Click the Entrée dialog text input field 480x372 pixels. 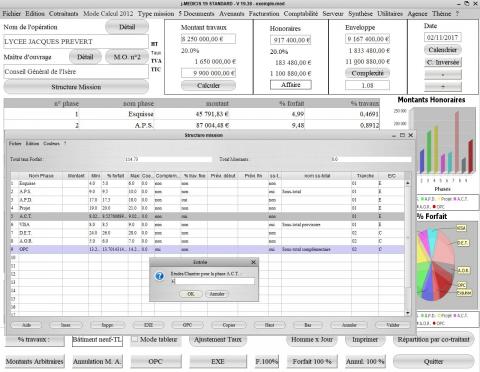coord(213,282)
